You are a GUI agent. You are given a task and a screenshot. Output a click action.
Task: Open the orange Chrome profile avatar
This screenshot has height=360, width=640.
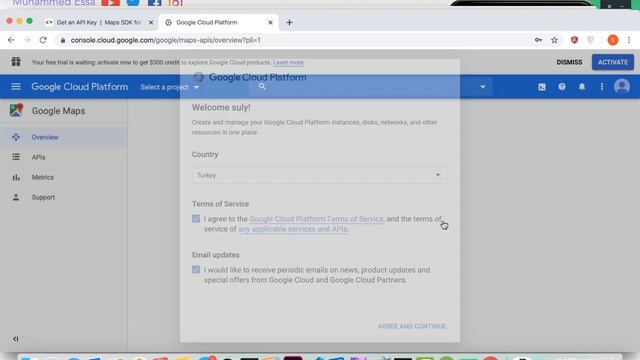click(613, 40)
